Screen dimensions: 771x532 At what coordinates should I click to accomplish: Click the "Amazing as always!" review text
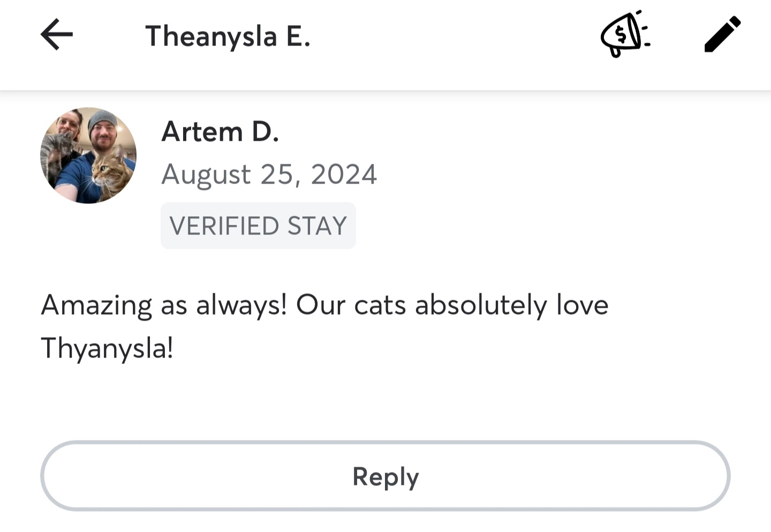click(x=164, y=305)
